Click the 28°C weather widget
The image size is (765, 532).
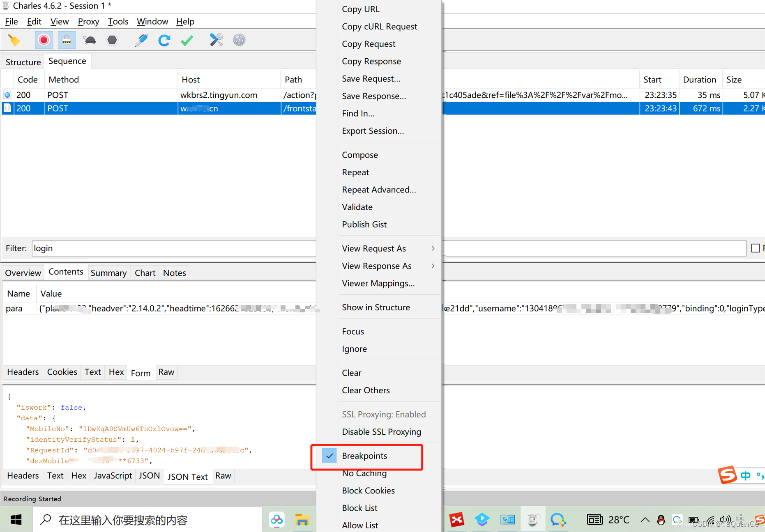(608, 520)
